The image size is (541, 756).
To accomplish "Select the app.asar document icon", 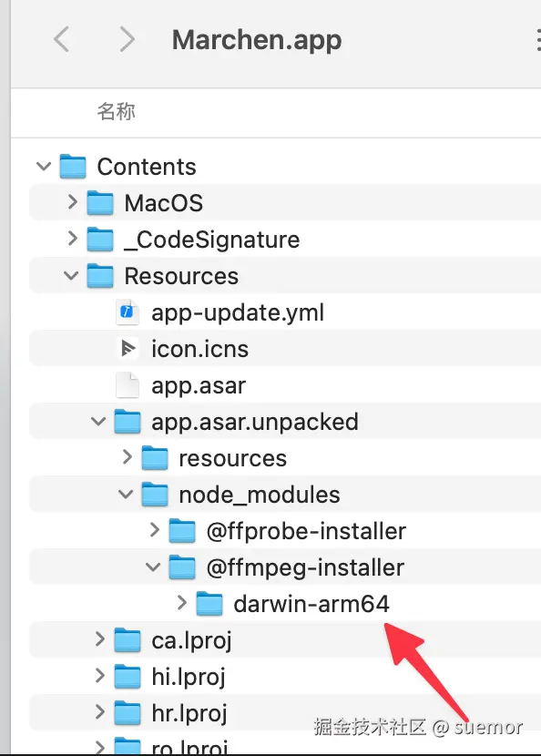I will click(x=128, y=385).
